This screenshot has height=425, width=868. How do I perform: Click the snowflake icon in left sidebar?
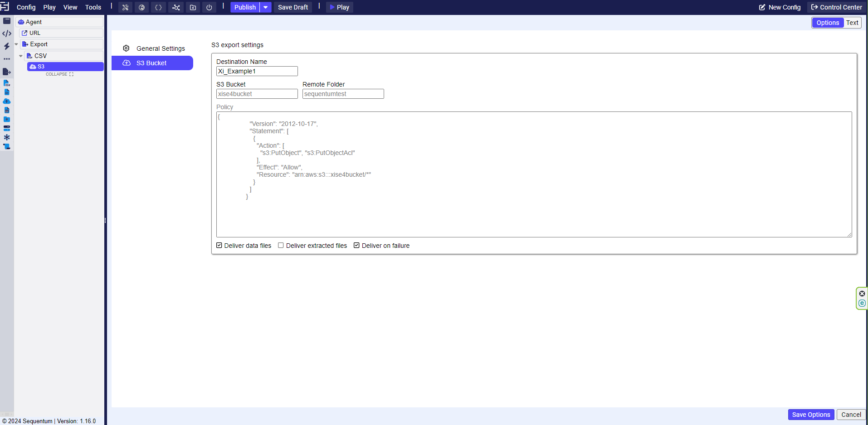pyautogui.click(x=7, y=137)
